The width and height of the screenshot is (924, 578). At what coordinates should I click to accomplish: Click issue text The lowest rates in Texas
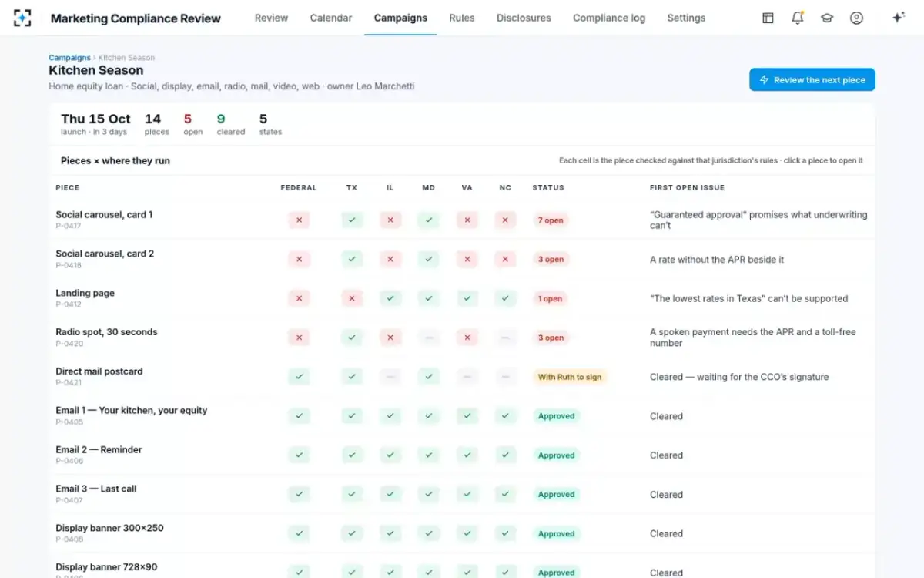(748, 298)
